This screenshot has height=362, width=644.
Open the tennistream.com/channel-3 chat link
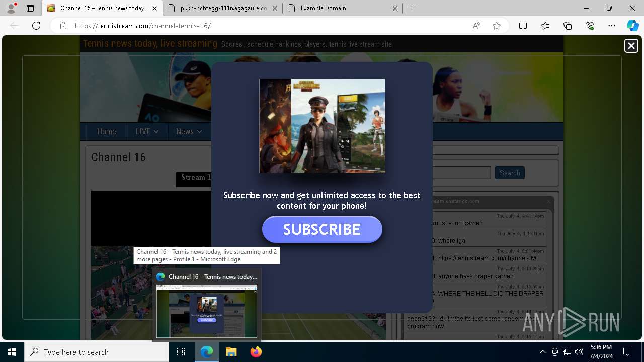click(x=487, y=258)
